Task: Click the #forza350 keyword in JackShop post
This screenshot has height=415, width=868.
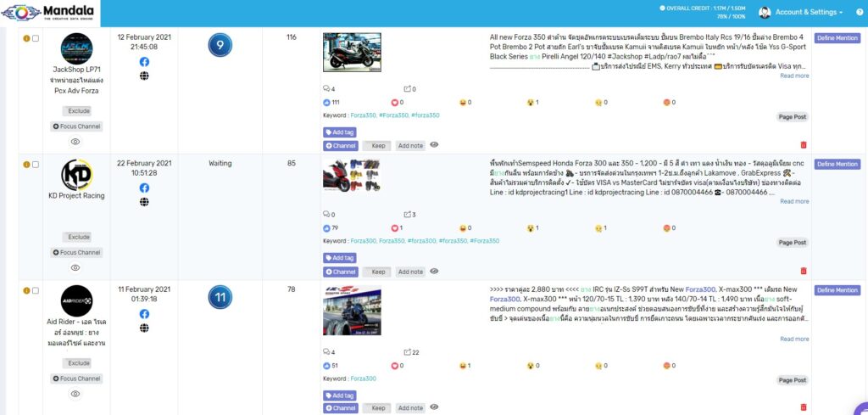Action: pos(426,115)
